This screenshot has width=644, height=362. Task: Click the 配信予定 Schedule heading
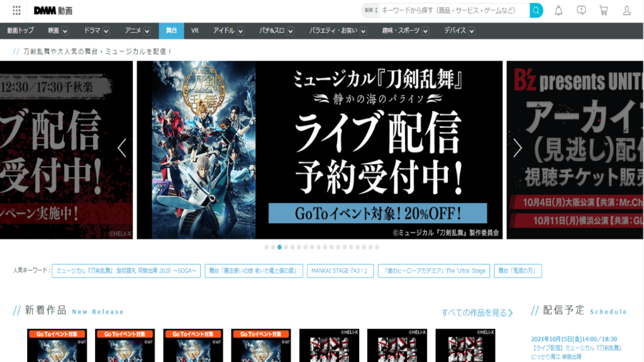pos(585,310)
